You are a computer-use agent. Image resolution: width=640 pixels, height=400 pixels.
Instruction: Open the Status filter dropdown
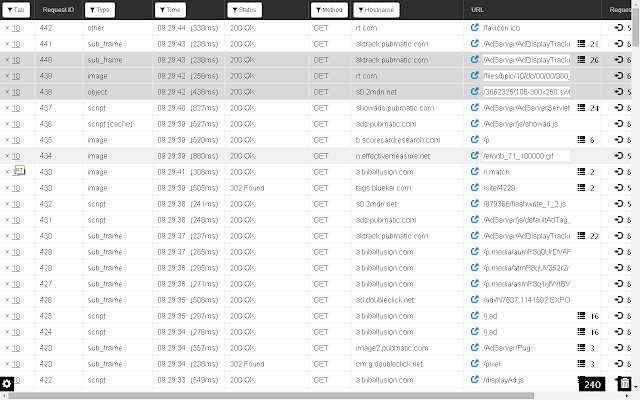tap(244, 10)
